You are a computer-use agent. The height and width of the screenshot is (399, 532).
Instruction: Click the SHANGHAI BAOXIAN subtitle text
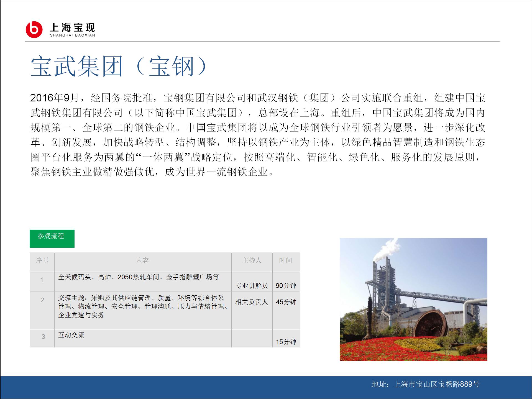[72, 35]
